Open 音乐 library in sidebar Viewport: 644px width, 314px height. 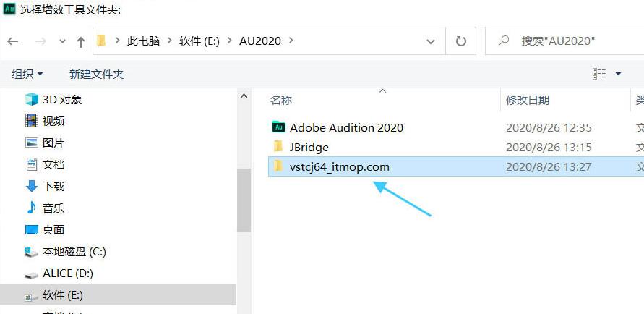[x=53, y=208]
